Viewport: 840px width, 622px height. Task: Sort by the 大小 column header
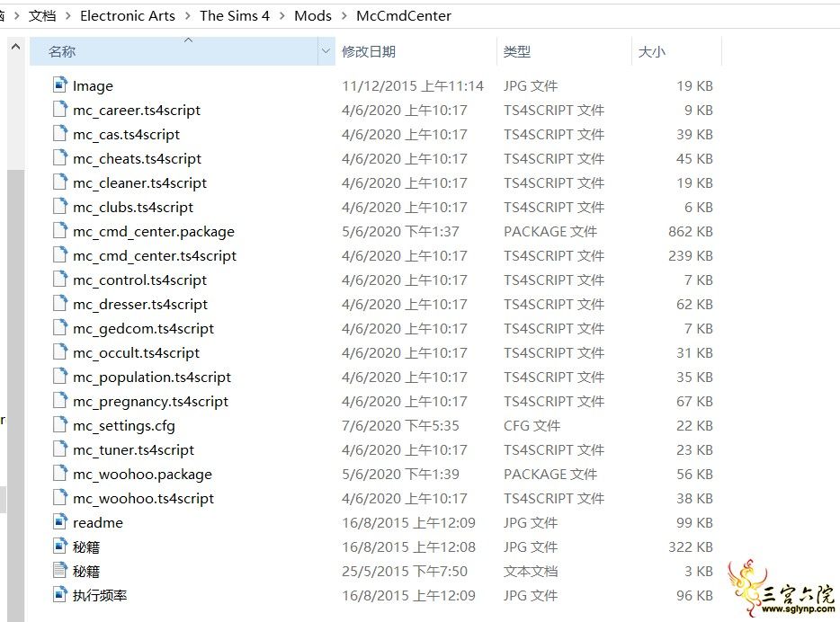[676, 51]
